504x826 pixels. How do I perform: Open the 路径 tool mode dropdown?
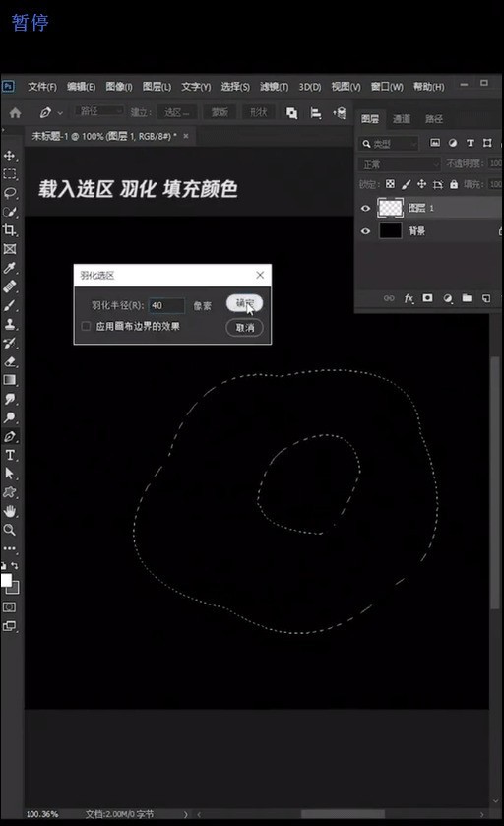pyautogui.click(x=99, y=111)
